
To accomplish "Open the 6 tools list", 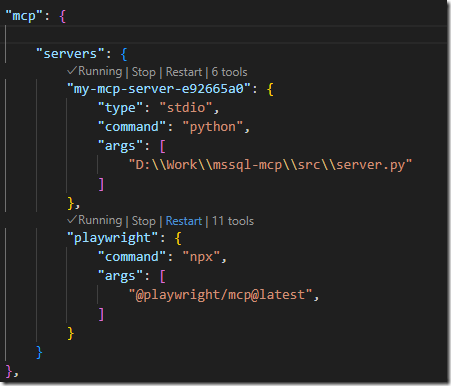I will [x=229, y=72].
